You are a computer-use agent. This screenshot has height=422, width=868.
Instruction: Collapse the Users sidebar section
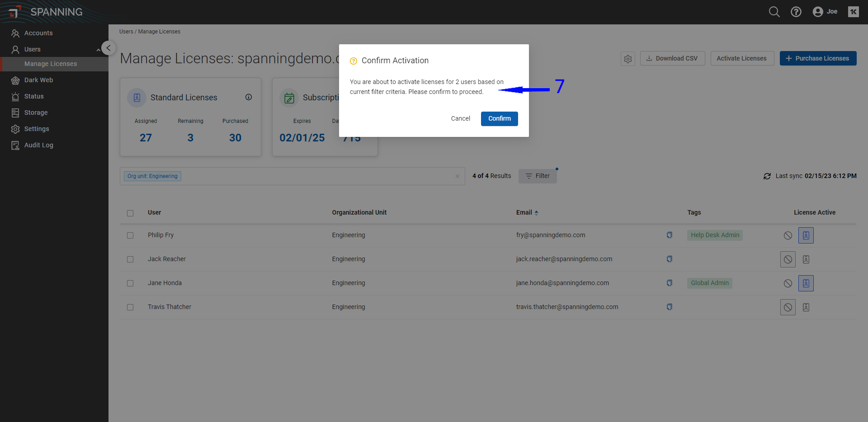click(98, 50)
